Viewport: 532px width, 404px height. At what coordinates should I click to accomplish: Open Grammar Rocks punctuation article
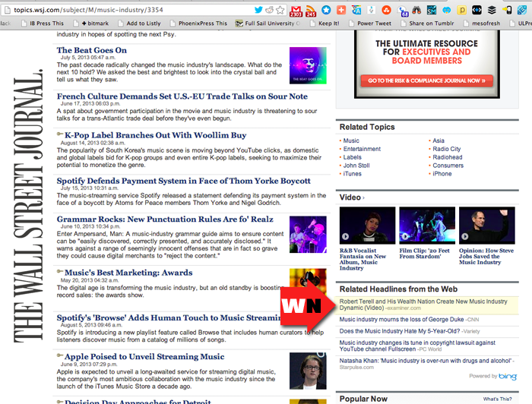click(x=165, y=219)
